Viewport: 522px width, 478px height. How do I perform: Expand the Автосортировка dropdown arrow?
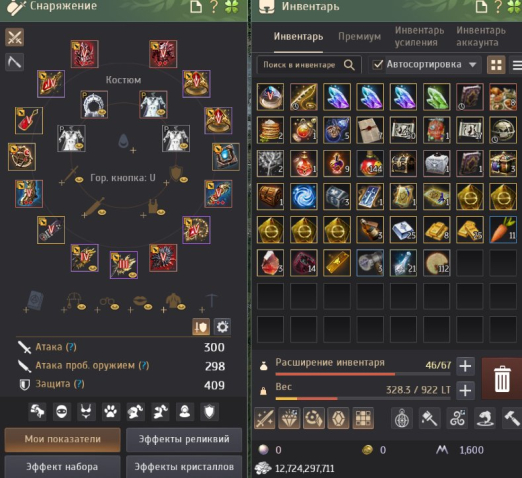473,64
